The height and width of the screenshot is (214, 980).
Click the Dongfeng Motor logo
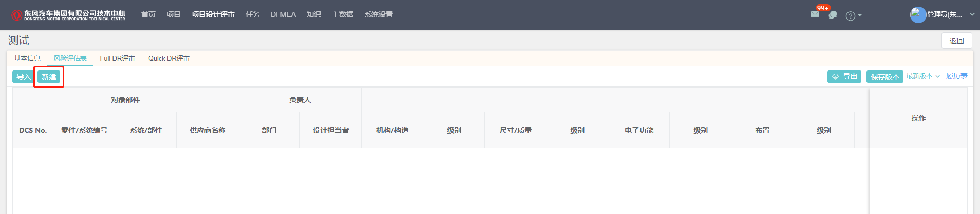pyautogui.click(x=68, y=15)
